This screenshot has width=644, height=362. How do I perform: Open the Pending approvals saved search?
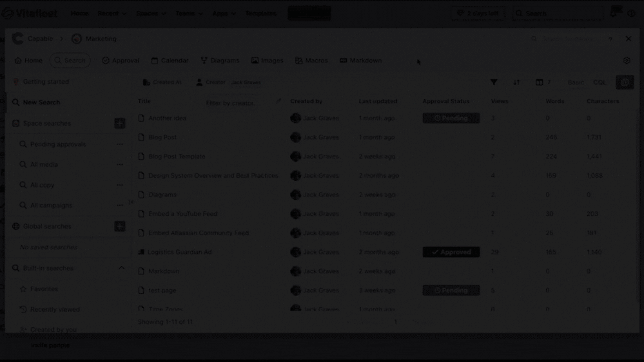(58, 144)
